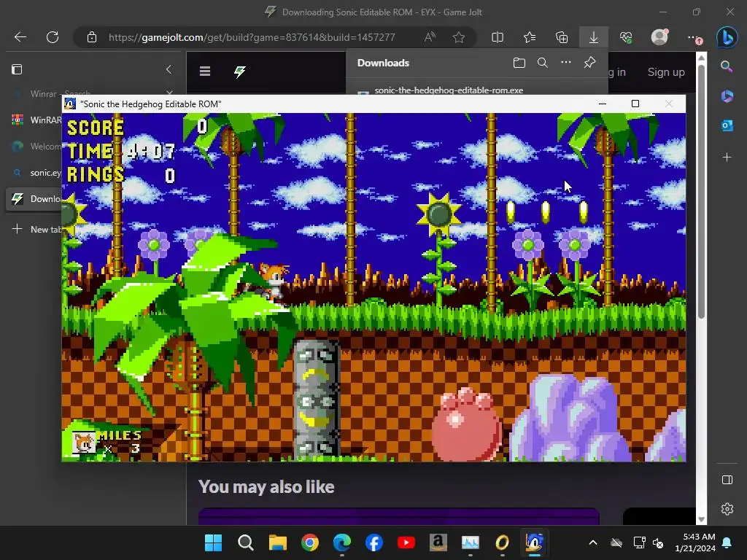This screenshot has height=560, width=747.
Task: Open Microsoft Edge taskbar icon
Action: (342, 542)
